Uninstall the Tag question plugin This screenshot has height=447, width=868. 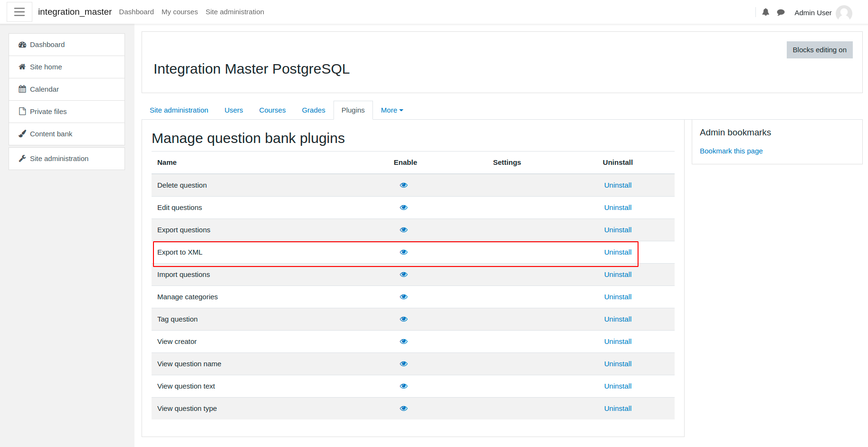click(x=618, y=319)
